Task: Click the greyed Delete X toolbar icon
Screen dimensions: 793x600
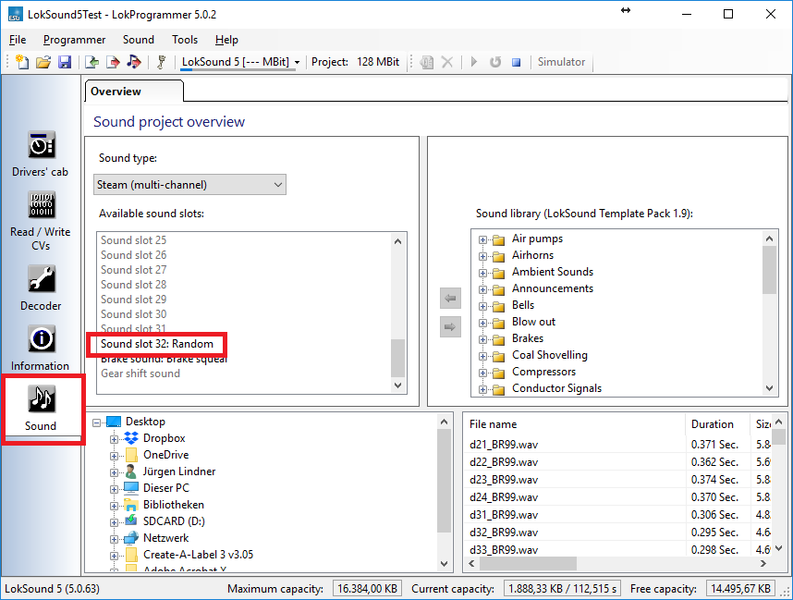Action: point(447,62)
